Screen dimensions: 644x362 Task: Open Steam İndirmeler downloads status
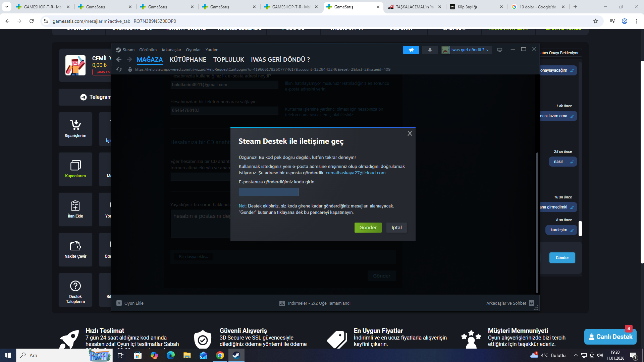click(x=315, y=303)
